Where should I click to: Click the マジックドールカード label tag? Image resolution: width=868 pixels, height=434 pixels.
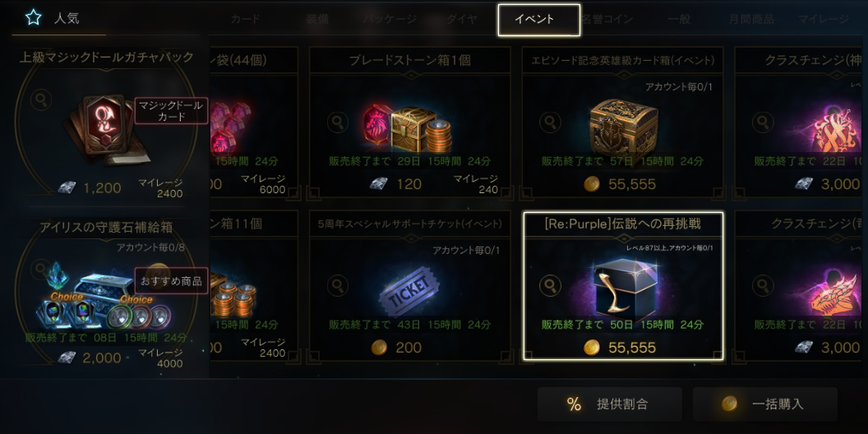click(172, 111)
